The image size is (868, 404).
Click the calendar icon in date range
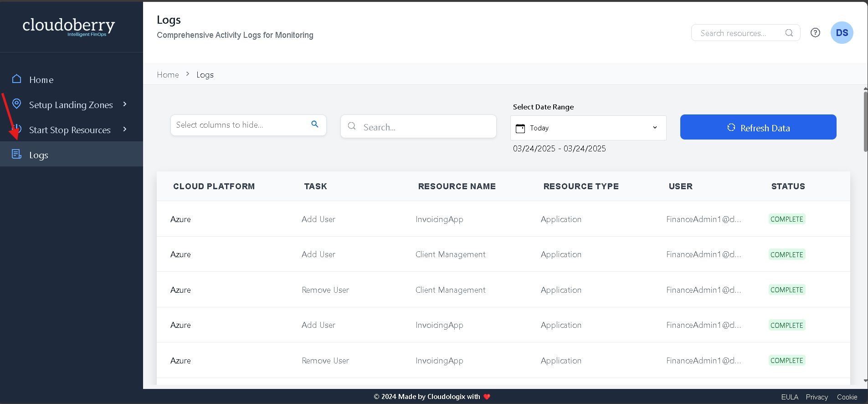pos(520,128)
